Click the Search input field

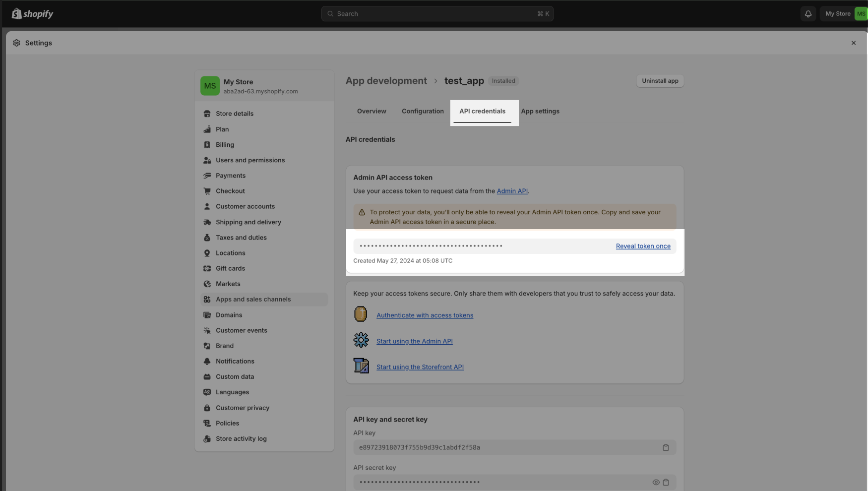pos(436,14)
